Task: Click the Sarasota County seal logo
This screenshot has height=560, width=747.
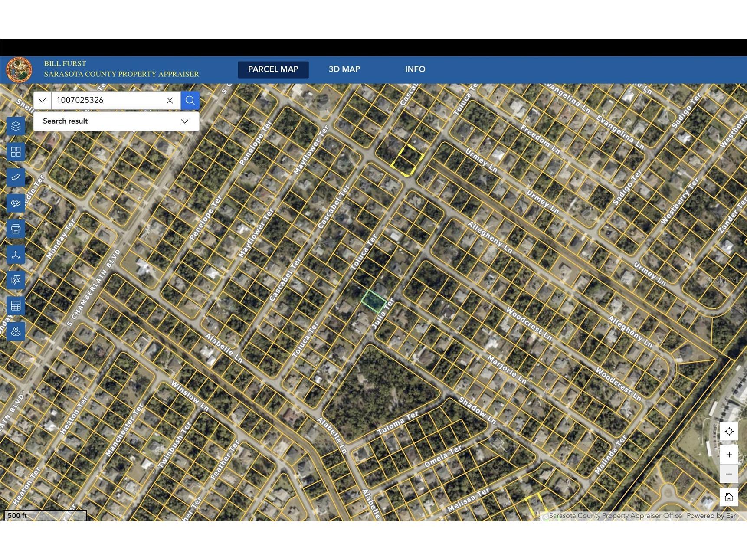Action: [x=19, y=70]
